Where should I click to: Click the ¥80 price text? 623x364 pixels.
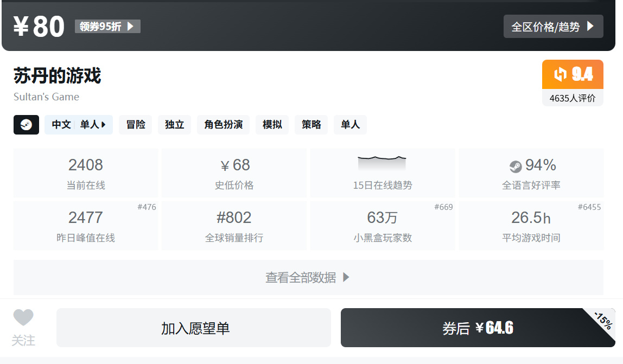39,27
